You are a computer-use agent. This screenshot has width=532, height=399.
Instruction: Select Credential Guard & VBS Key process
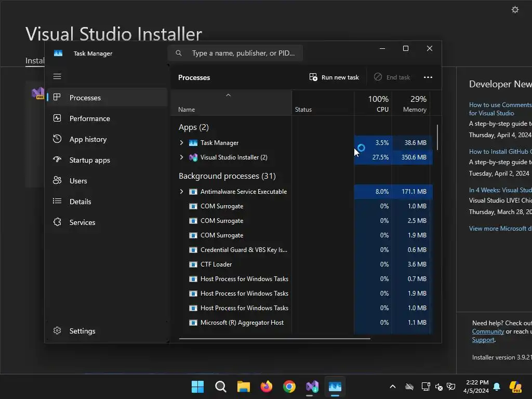[x=244, y=250]
